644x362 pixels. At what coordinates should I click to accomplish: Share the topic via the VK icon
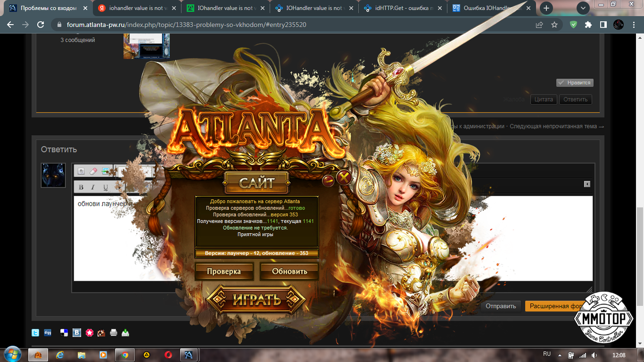pos(77,332)
